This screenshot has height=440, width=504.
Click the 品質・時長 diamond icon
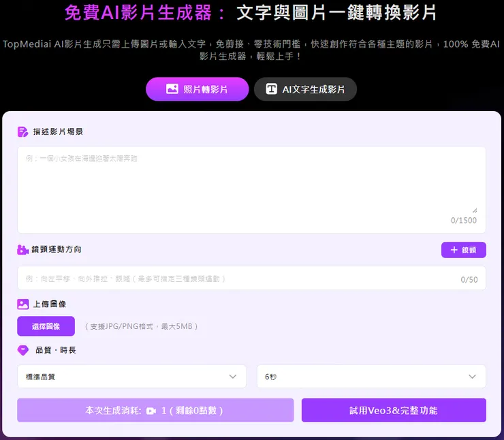coord(23,350)
